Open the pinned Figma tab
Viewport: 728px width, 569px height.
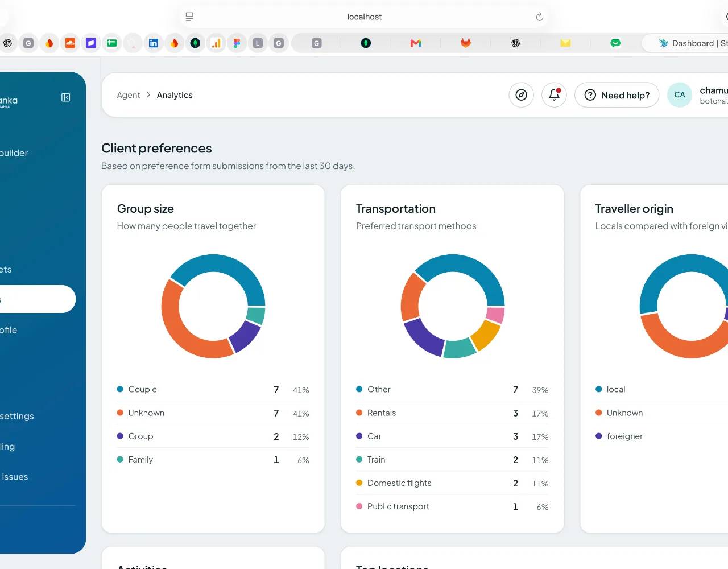(237, 43)
